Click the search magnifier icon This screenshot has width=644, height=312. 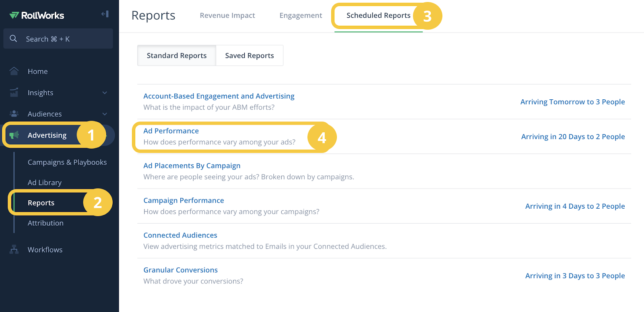[13, 39]
